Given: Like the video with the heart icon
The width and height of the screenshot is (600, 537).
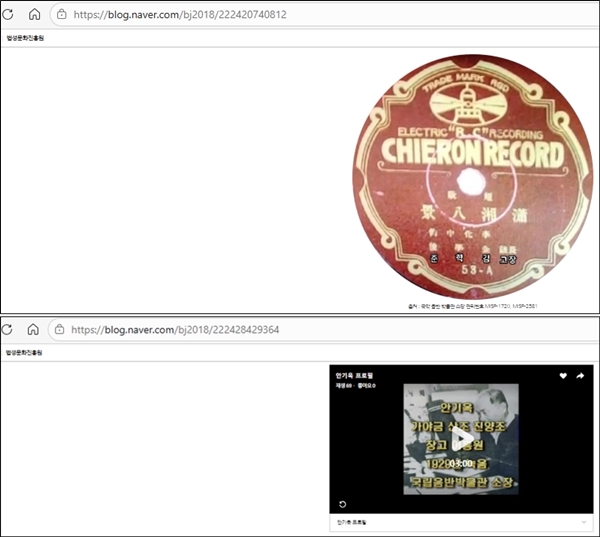Looking at the screenshot, I should point(563,376).
